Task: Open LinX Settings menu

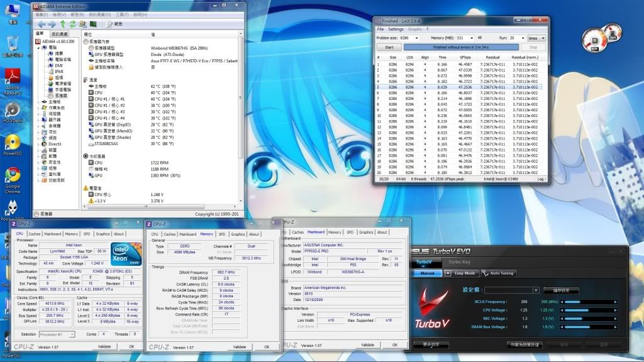Action: pos(396,29)
